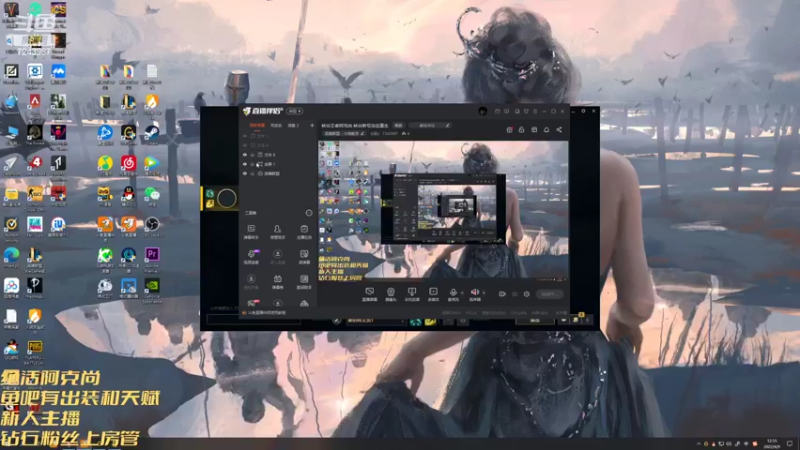Click the record camera icon beside the gear

pyautogui.click(x=502, y=294)
